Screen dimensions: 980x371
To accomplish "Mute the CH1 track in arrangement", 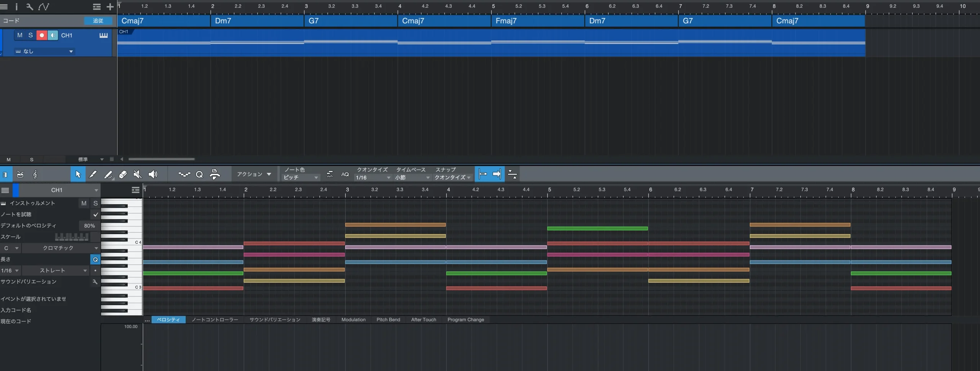I will [x=20, y=35].
